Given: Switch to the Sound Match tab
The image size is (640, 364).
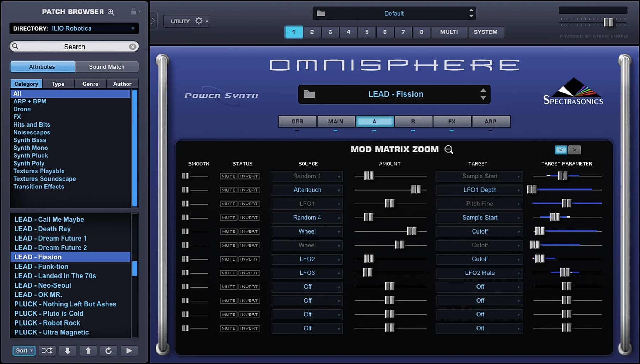Looking at the screenshot, I should pyautogui.click(x=107, y=66).
